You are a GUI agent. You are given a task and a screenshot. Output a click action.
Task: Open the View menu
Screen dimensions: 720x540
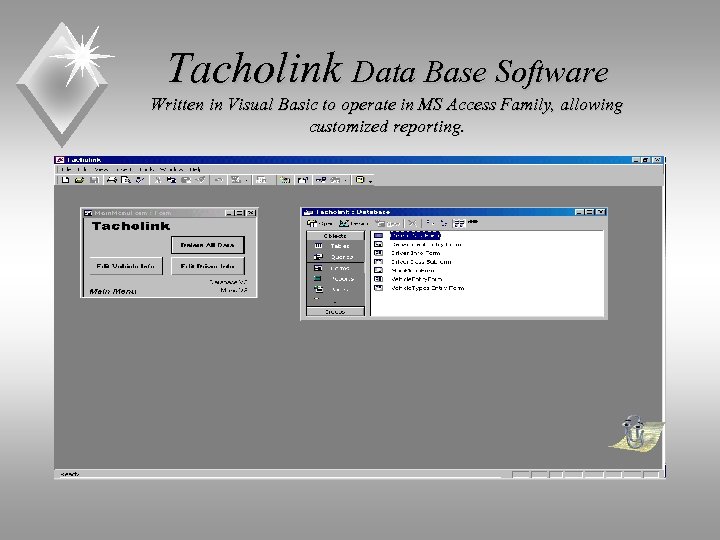coord(101,169)
